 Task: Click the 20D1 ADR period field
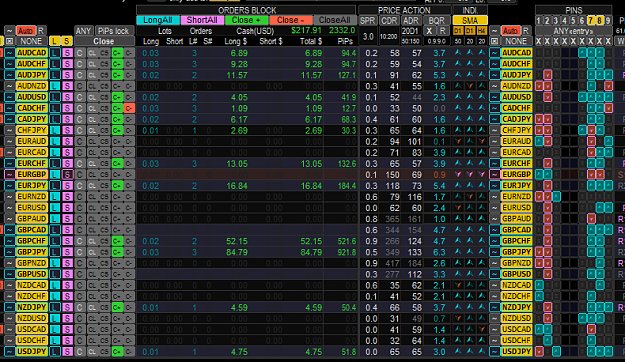[410, 31]
